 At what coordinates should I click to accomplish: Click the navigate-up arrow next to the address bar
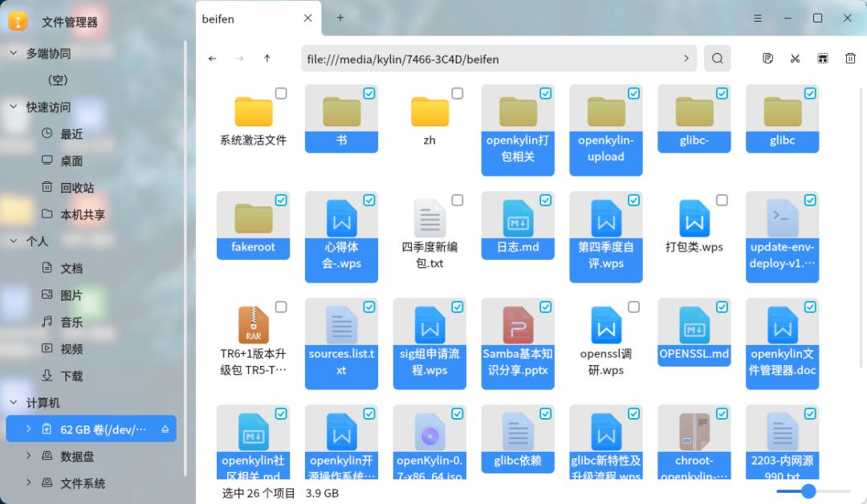pos(267,58)
